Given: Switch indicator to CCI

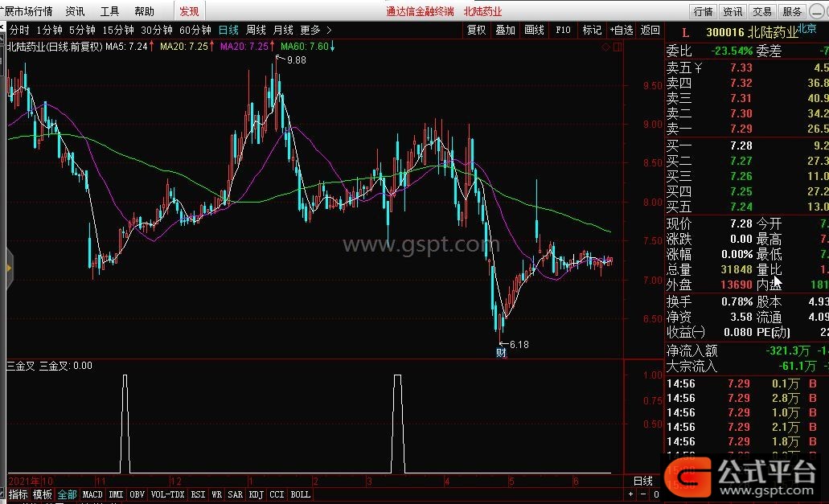Looking at the screenshot, I should pyautogui.click(x=277, y=494).
